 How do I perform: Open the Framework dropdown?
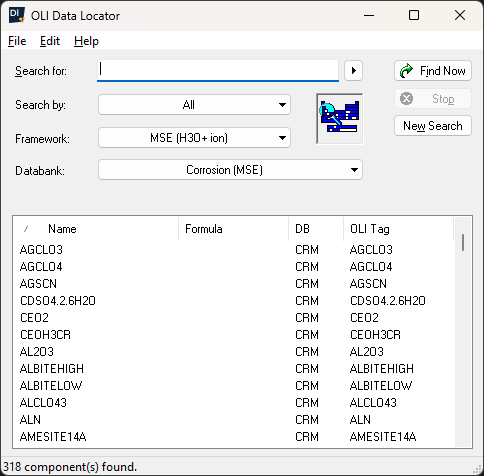click(194, 138)
